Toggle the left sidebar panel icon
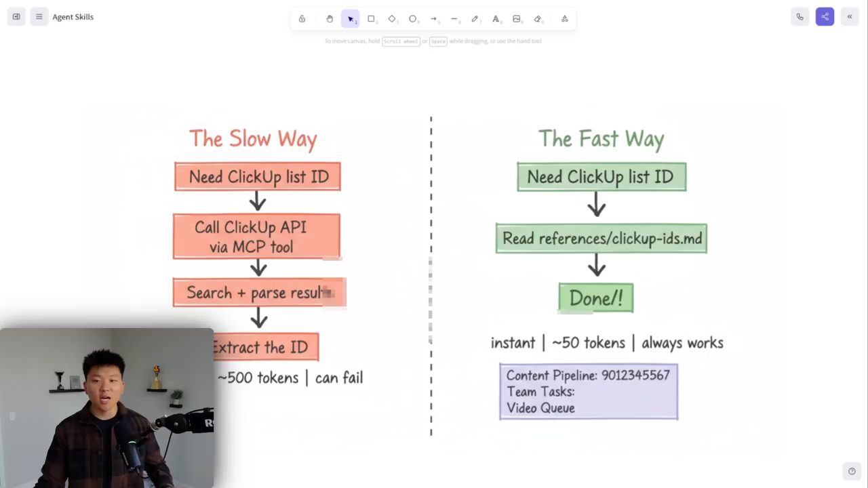 pyautogui.click(x=16, y=17)
